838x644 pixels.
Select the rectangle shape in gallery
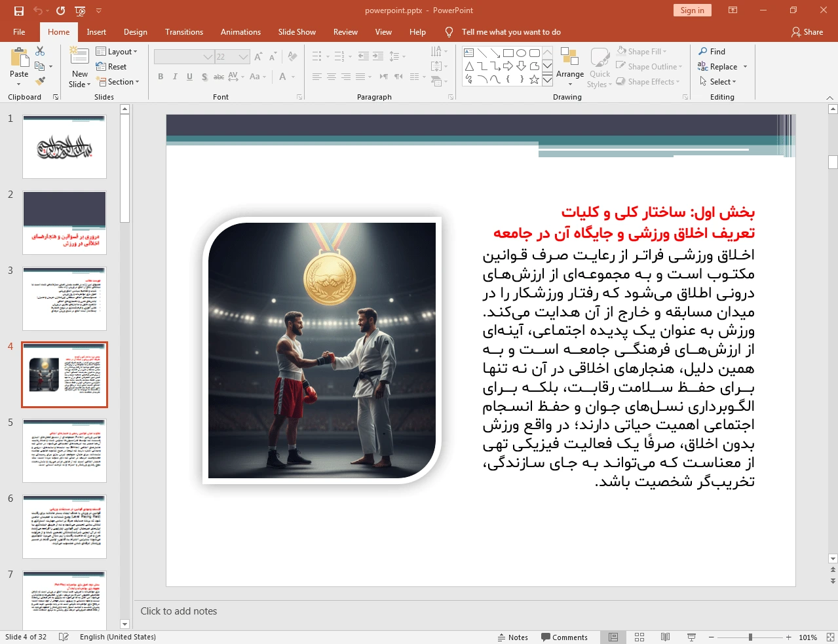508,53
